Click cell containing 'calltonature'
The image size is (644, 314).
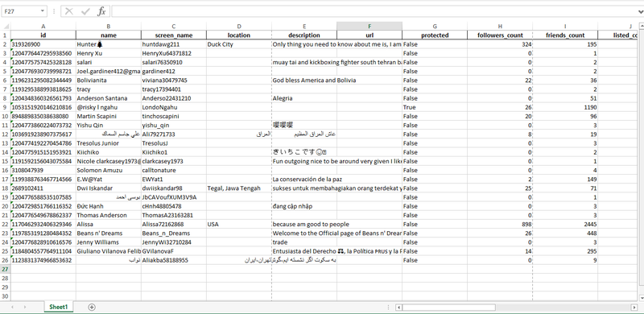(174, 170)
